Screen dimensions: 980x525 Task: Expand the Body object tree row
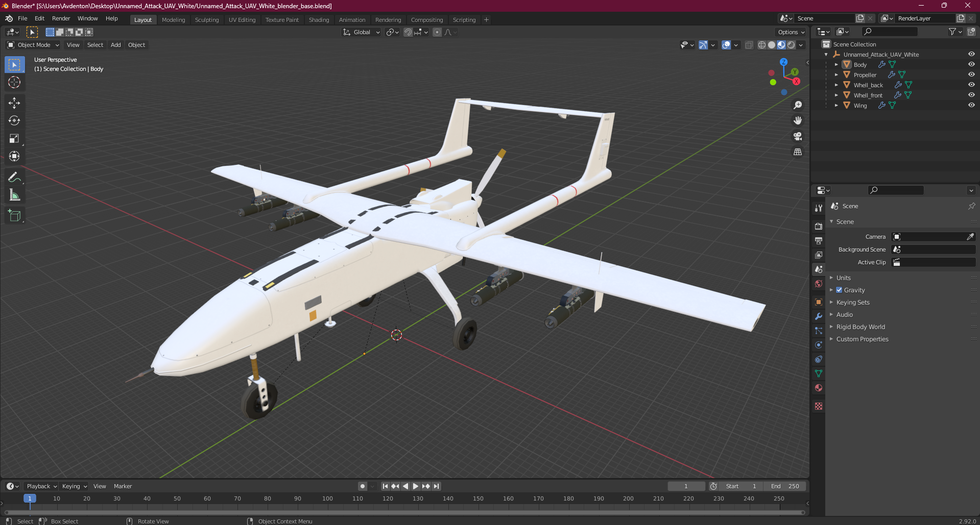click(836, 65)
